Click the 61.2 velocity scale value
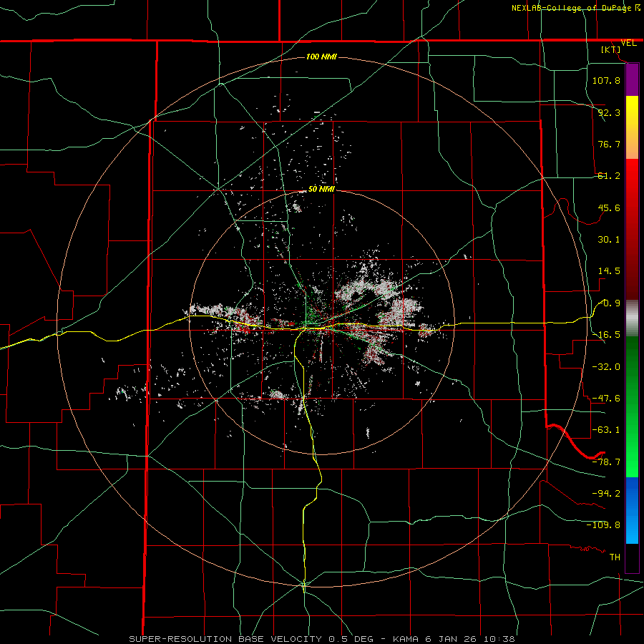This screenshot has width=644, height=644. click(609, 176)
